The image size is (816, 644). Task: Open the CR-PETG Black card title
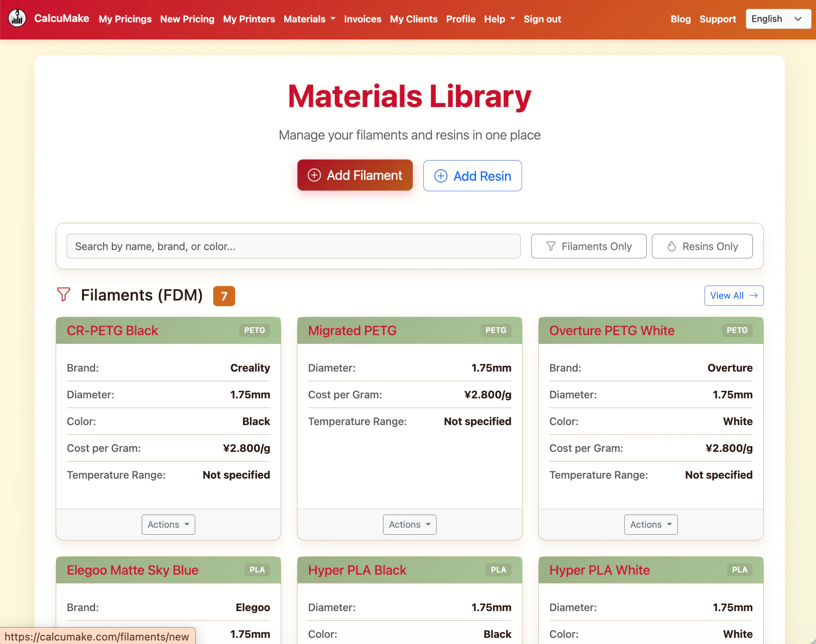112,330
